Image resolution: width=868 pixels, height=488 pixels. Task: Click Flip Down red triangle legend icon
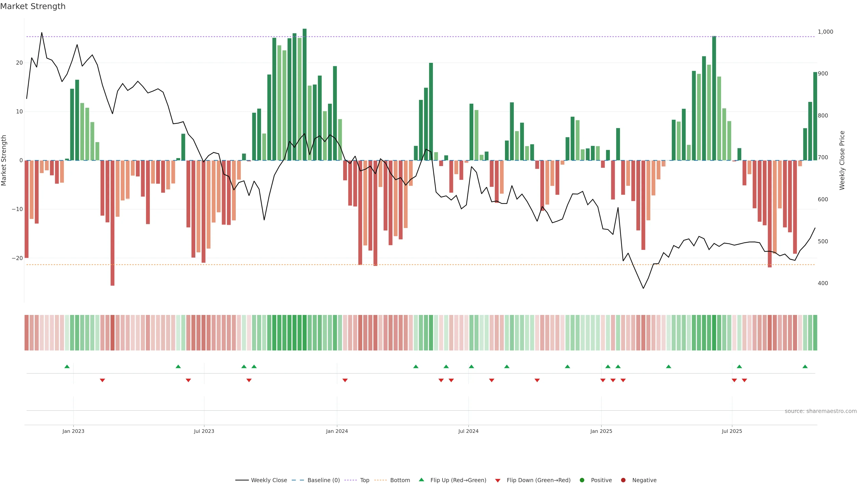tap(498, 480)
